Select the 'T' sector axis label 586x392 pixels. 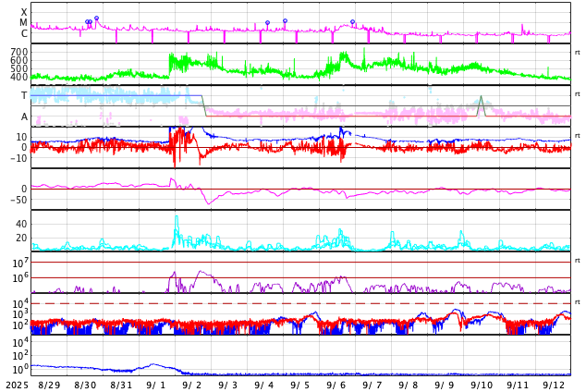click(x=24, y=95)
